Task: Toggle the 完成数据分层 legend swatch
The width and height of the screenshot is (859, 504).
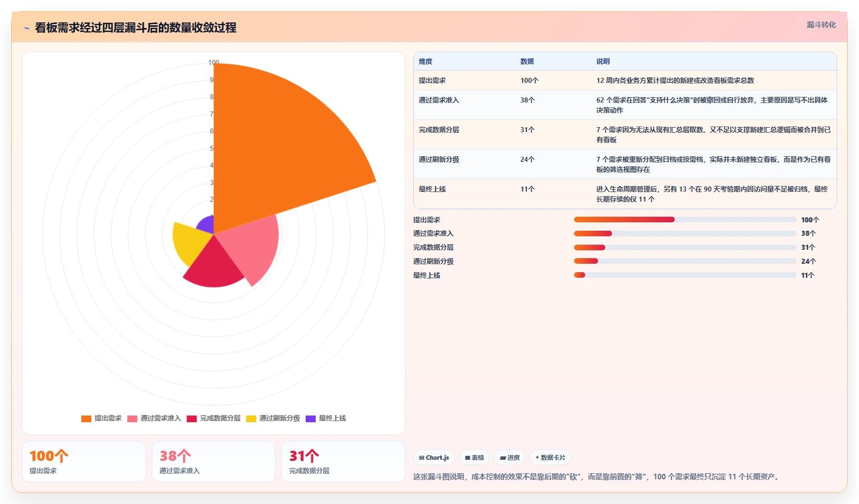Action: (192, 418)
